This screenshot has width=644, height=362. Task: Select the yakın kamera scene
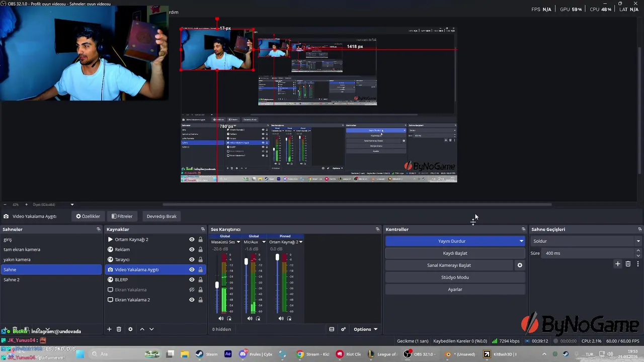coord(51,259)
